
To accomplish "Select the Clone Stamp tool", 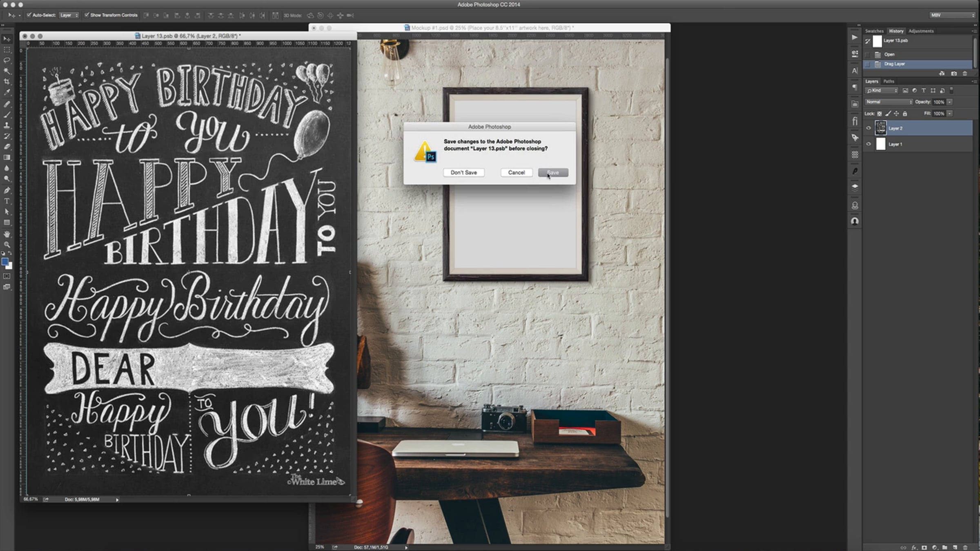I will 7,125.
